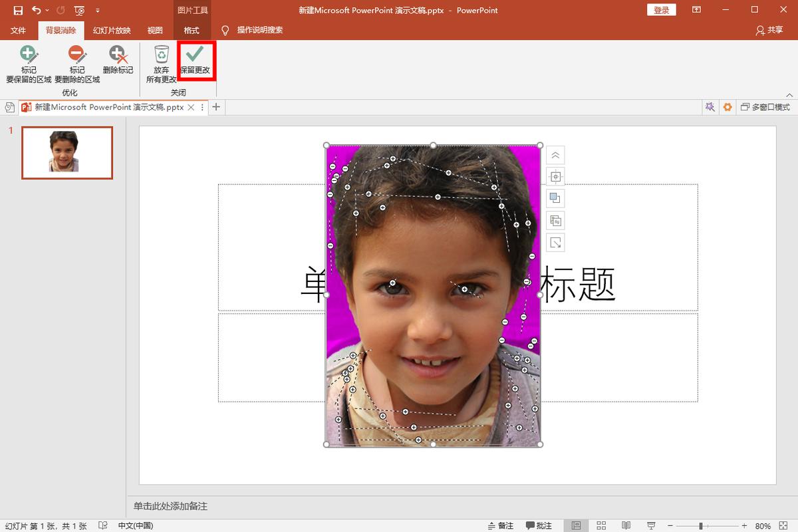Switch to the Slide Show (幻灯片放映) tab

112,31
